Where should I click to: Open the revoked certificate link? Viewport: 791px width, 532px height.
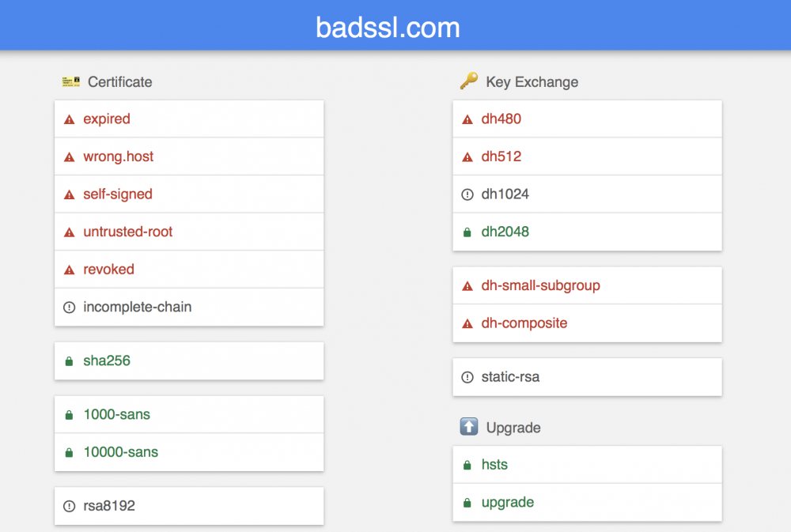click(x=109, y=270)
